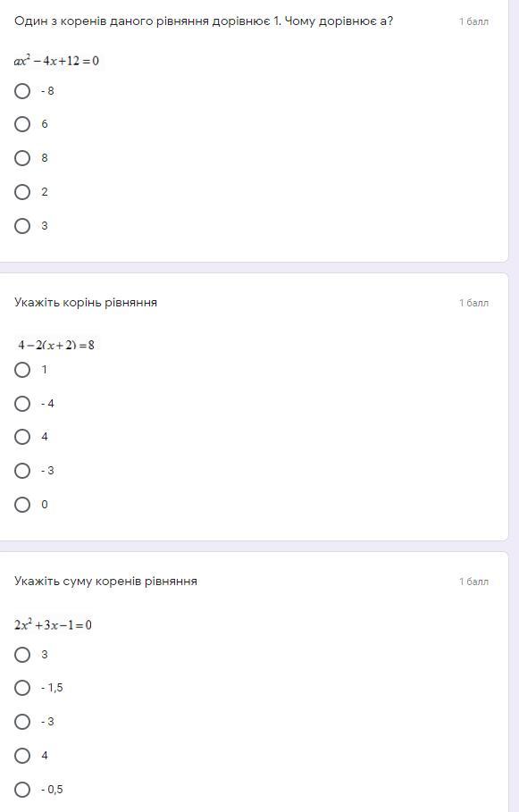Choose option 0 in second question
Screen dimensions: 519x812
pyautogui.click(x=22, y=505)
